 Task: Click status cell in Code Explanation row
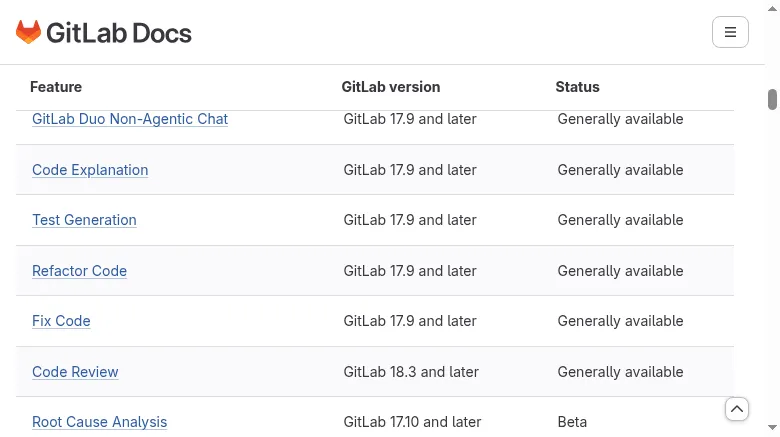(620, 170)
